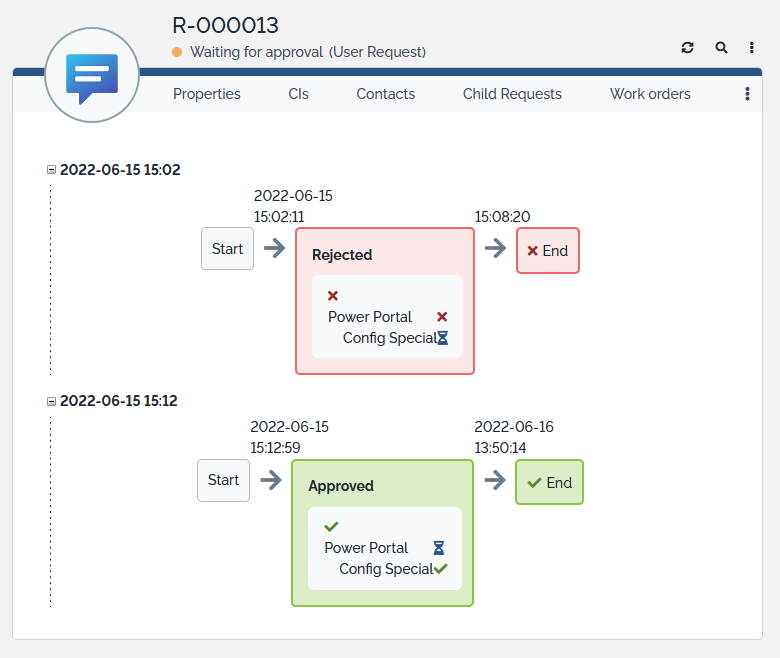The image size is (780, 658).
Task: Open the Child Requests tab
Action: [512, 94]
